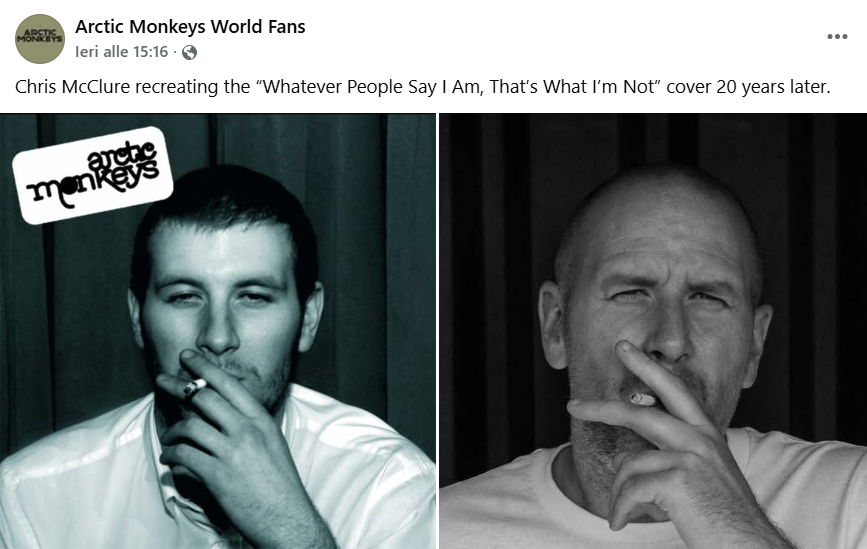Open the "Ieri alle 15:16" post timestamp
The image size is (867, 549).
point(121,52)
